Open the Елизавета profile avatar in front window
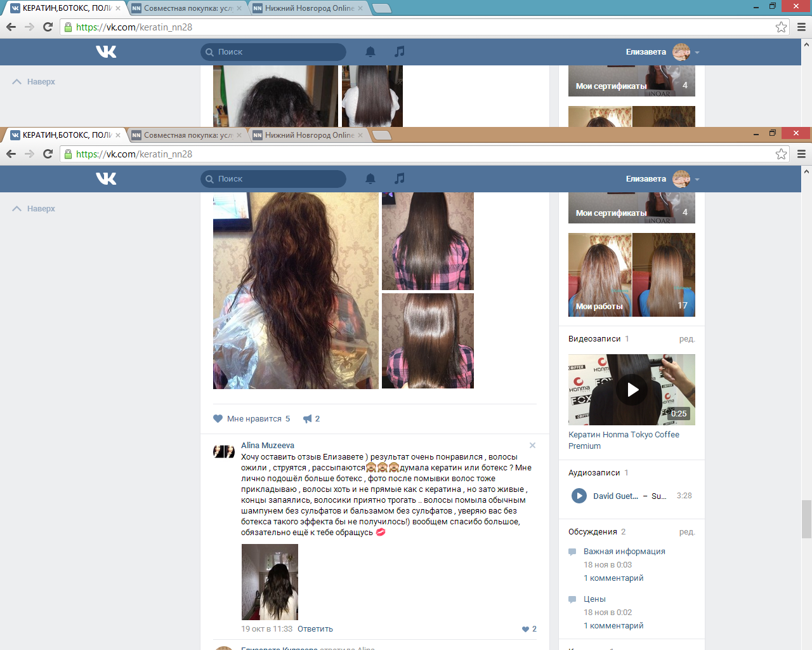This screenshot has width=812, height=650. (x=681, y=179)
